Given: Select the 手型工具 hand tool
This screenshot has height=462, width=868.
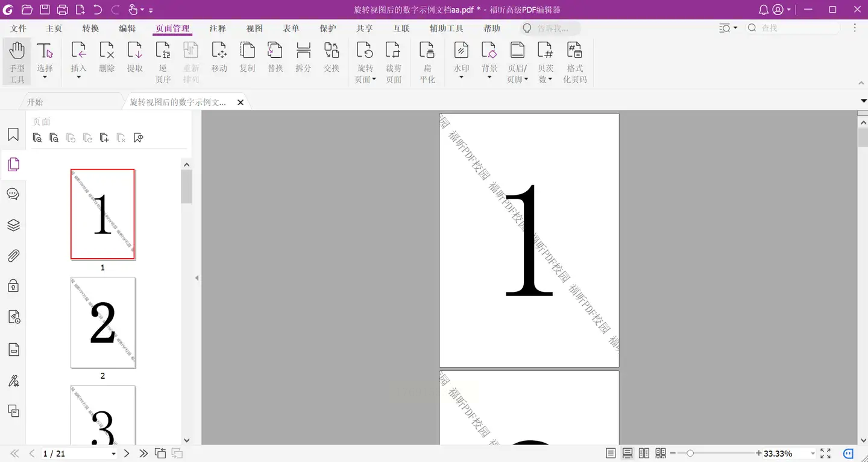Looking at the screenshot, I should [x=17, y=62].
